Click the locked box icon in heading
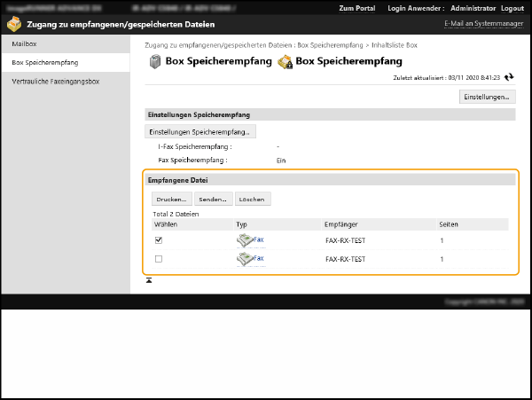The width and height of the screenshot is (532, 400). pos(285,62)
